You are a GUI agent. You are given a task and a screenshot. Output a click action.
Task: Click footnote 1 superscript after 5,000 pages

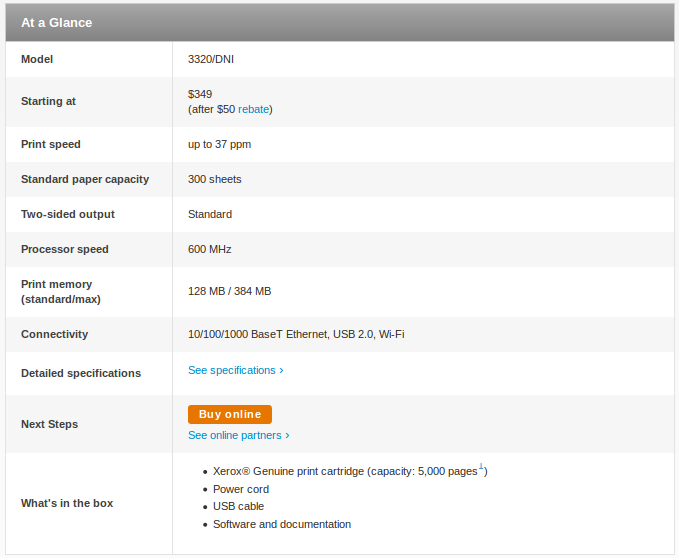[x=481, y=467]
